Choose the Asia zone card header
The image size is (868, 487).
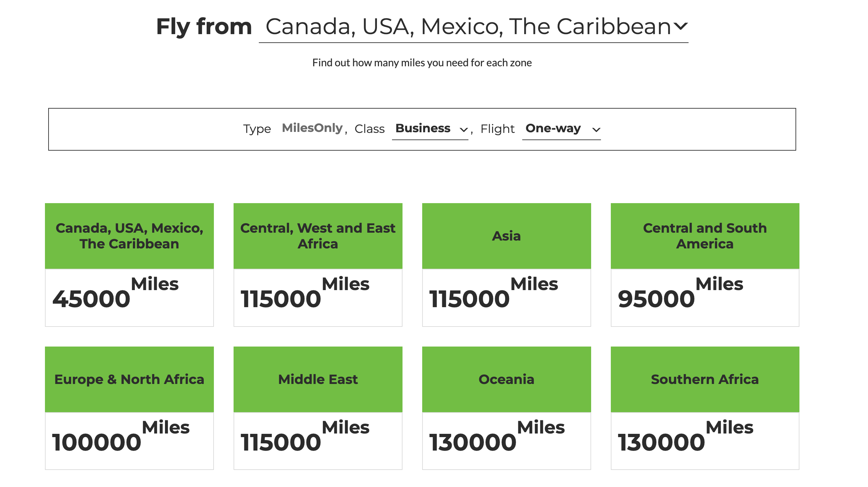click(506, 236)
